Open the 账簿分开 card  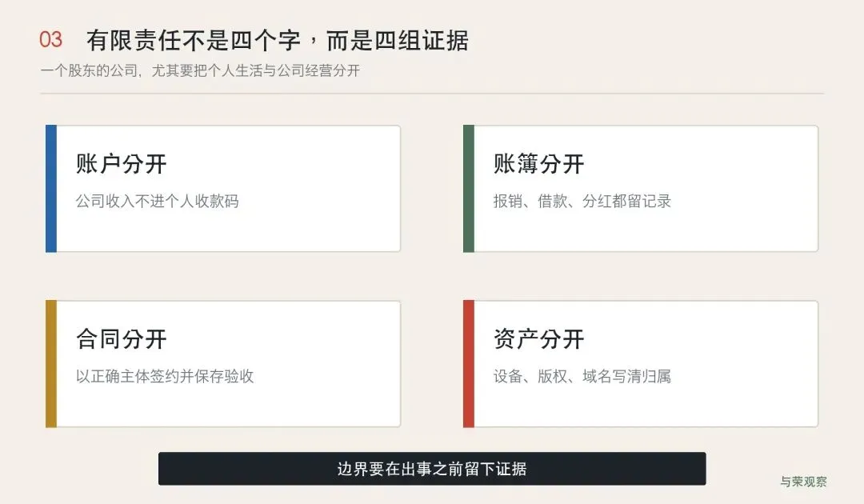pos(641,188)
